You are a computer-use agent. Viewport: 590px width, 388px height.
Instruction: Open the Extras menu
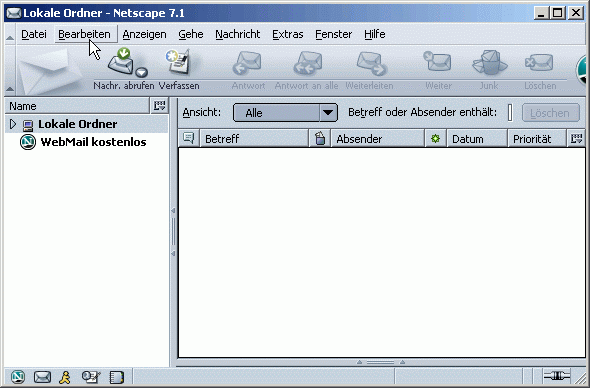287,34
